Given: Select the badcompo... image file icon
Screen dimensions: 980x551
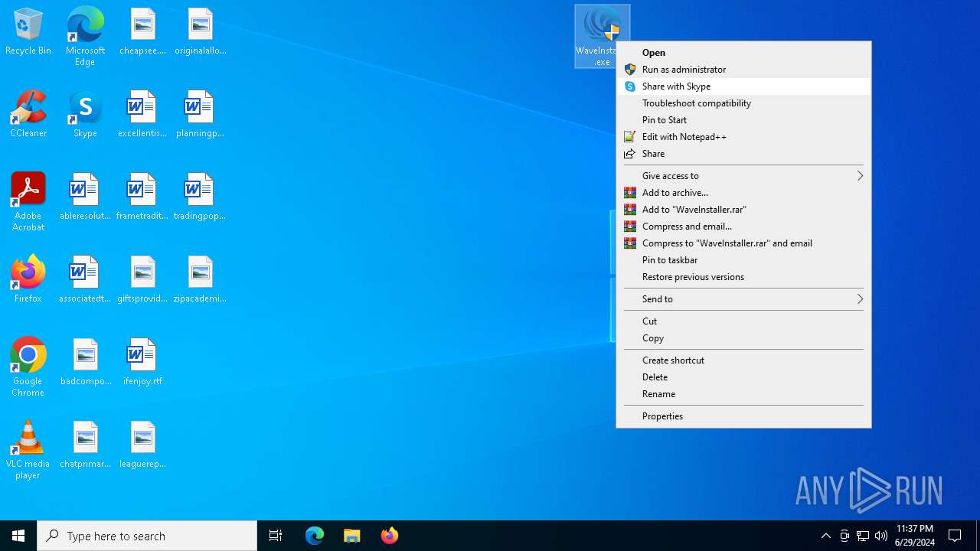Looking at the screenshot, I should click(x=85, y=363).
